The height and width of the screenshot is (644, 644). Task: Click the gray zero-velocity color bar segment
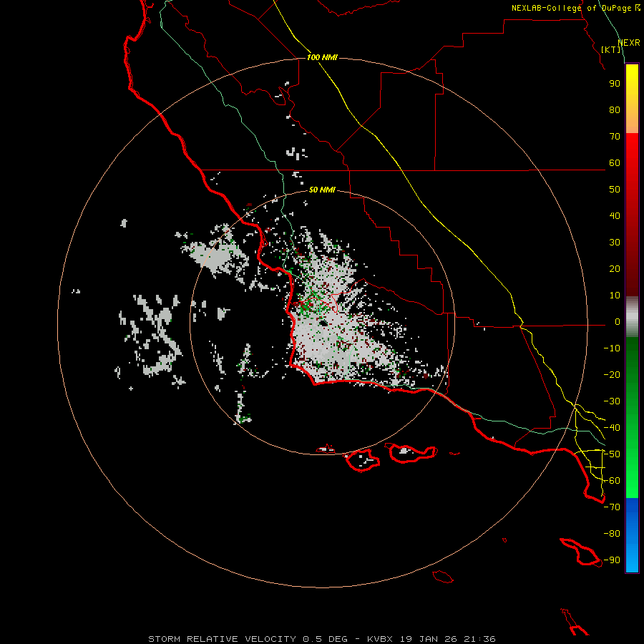[x=632, y=317]
